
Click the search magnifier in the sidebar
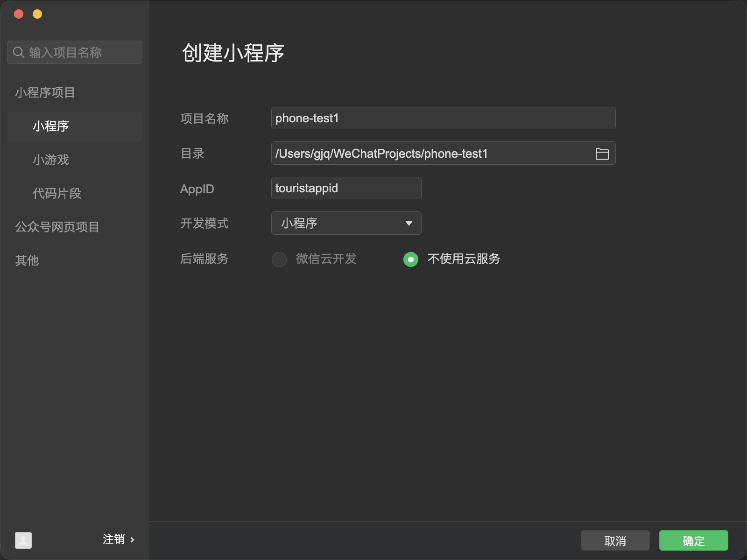tap(19, 52)
